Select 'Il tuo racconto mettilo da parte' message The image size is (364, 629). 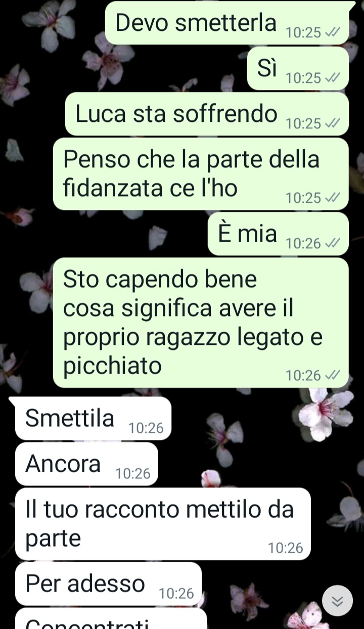click(x=163, y=524)
